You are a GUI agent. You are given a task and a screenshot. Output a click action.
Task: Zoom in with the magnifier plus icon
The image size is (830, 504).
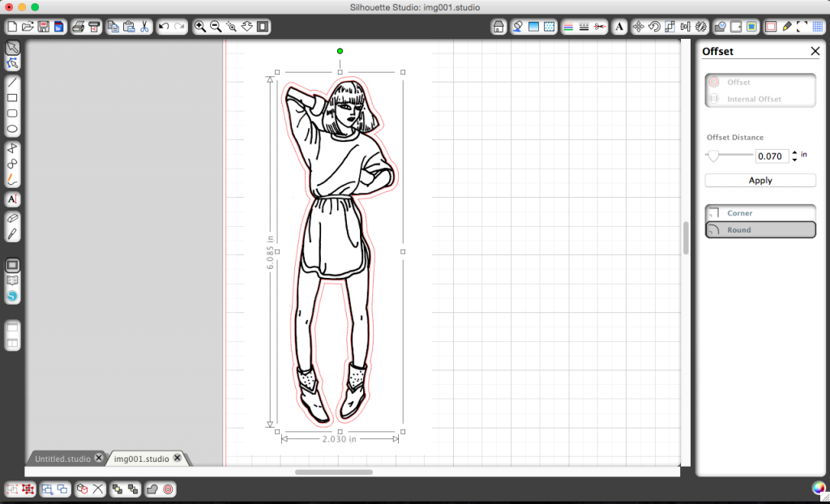point(199,27)
